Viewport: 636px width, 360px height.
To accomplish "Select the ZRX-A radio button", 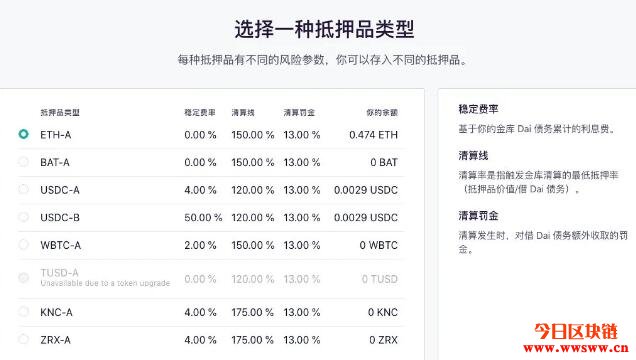I will coord(24,339).
